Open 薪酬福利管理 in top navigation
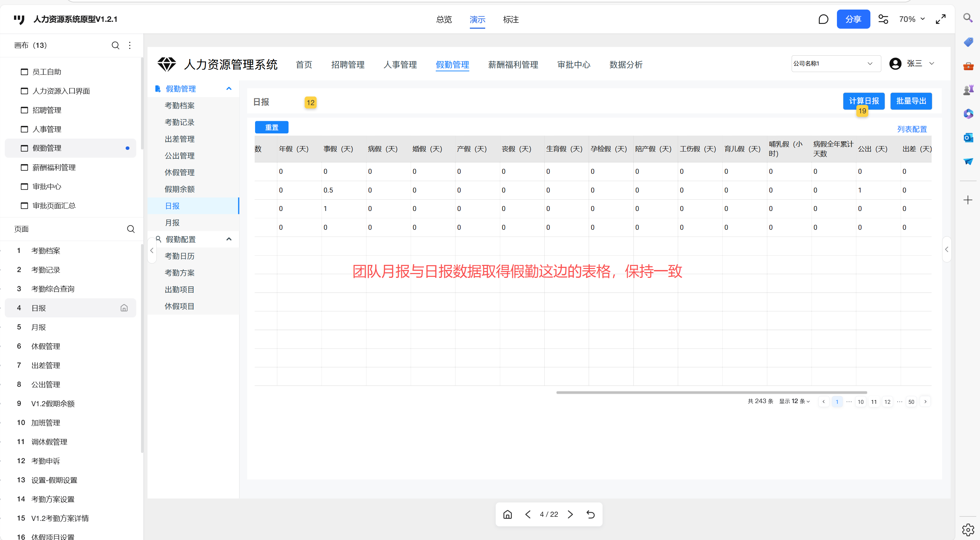The image size is (980, 540). coord(513,65)
